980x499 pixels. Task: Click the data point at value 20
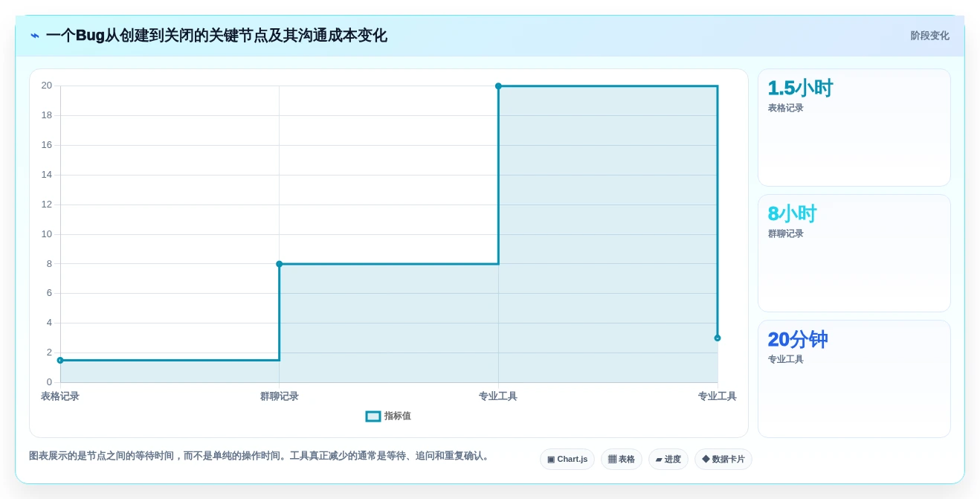tap(498, 86)
